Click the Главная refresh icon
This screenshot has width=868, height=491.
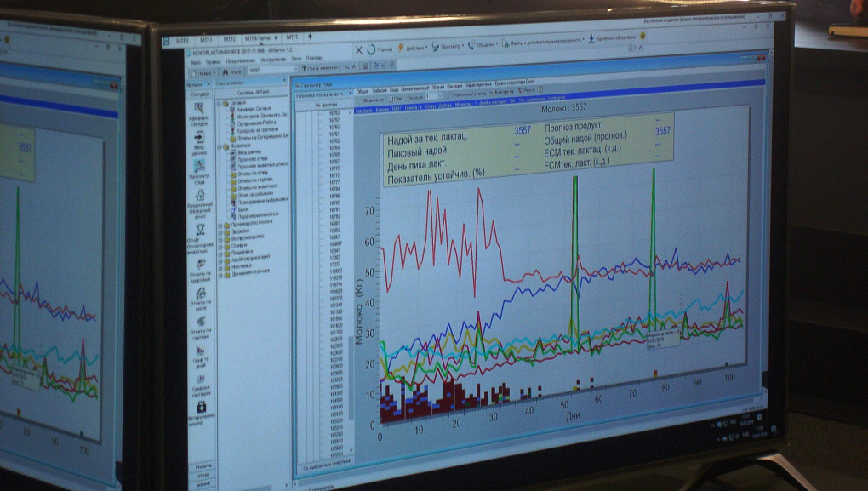click(x=371, y=50)
